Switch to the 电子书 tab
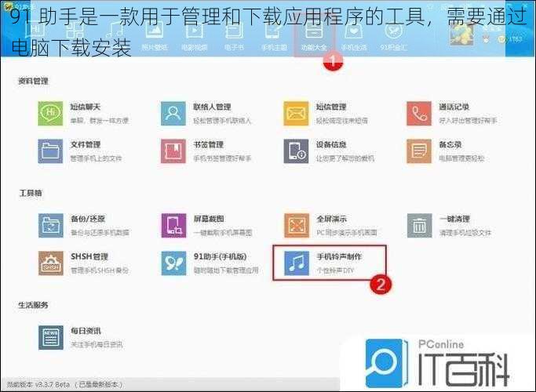Screen dimensions: 536x392 click(234, 36)
